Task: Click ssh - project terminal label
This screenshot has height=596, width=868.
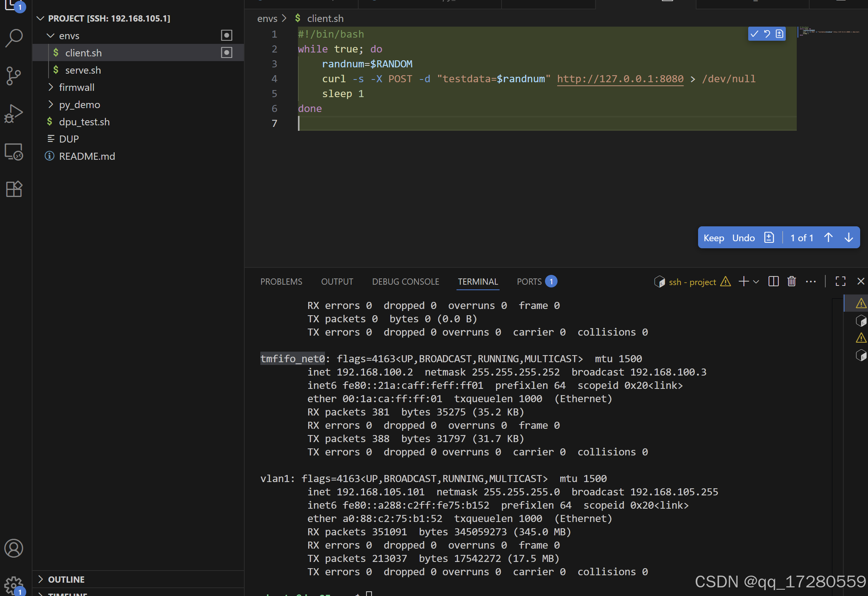Action: click(x=692, y=282)
